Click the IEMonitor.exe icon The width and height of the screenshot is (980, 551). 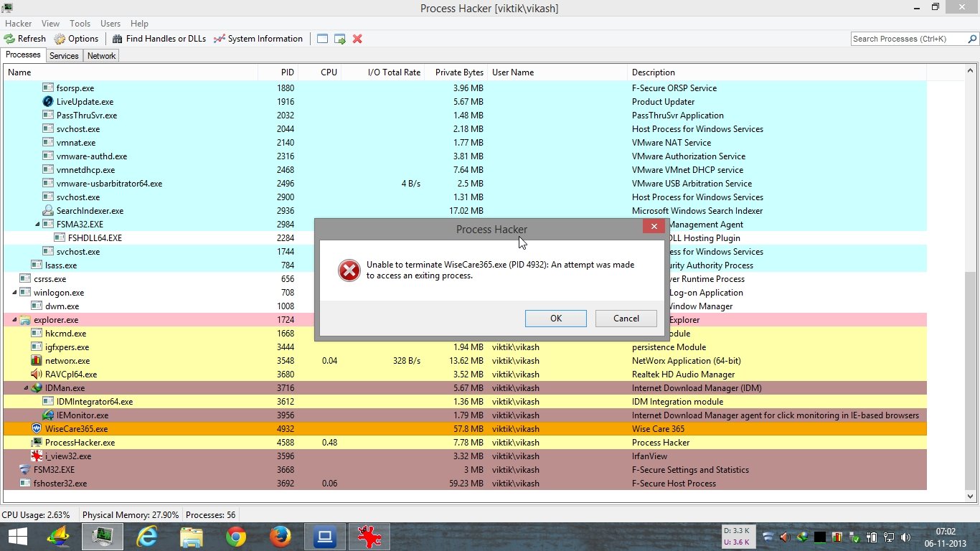(x=48, y=415)
